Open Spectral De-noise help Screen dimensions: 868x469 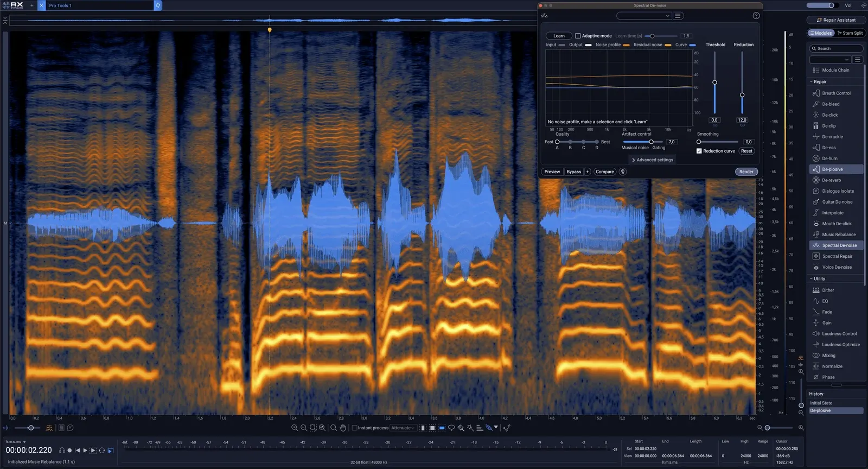click(x=756, y=16)
